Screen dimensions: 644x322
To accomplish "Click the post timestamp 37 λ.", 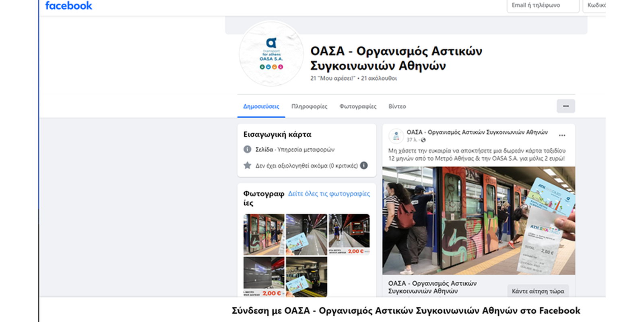I will tap(412, 140).
